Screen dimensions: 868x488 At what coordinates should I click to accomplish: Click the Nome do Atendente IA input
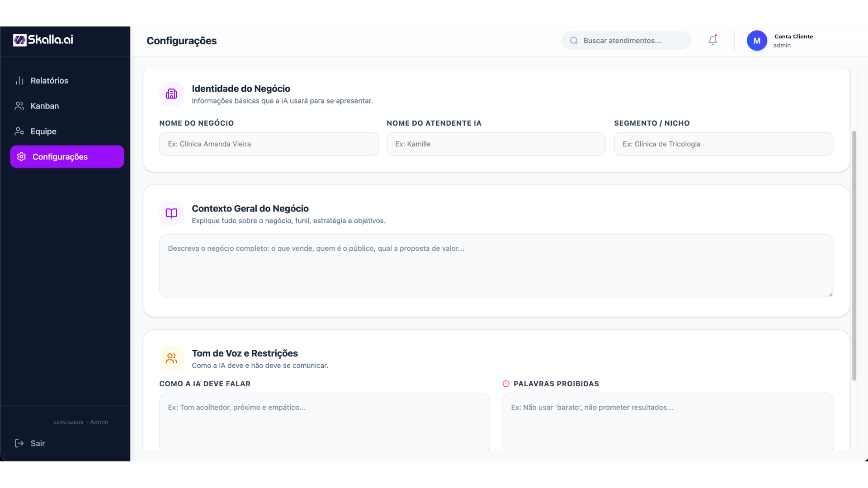[x=496, y=144]
